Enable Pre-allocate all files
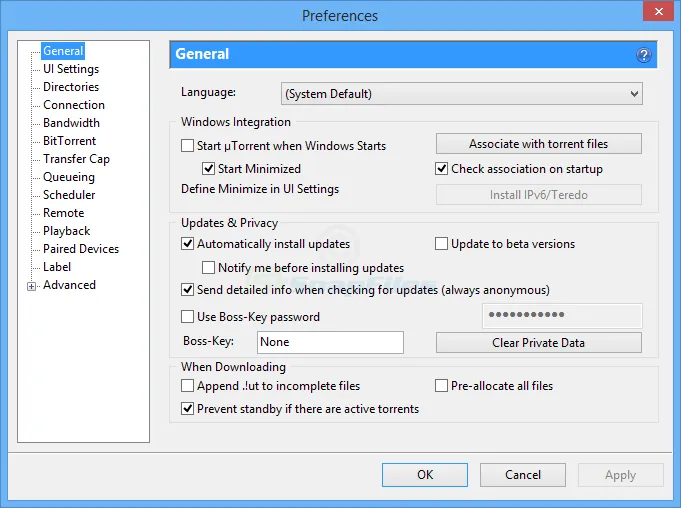Viewport: 681px width, 508px height. pyautogui.click(x=441, y=386)
